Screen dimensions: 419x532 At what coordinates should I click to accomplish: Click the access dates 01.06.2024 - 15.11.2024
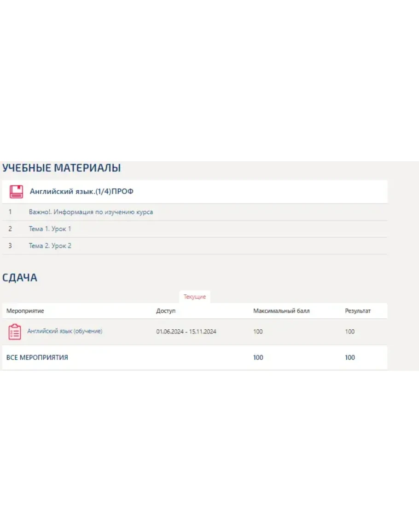coord(186,332)
